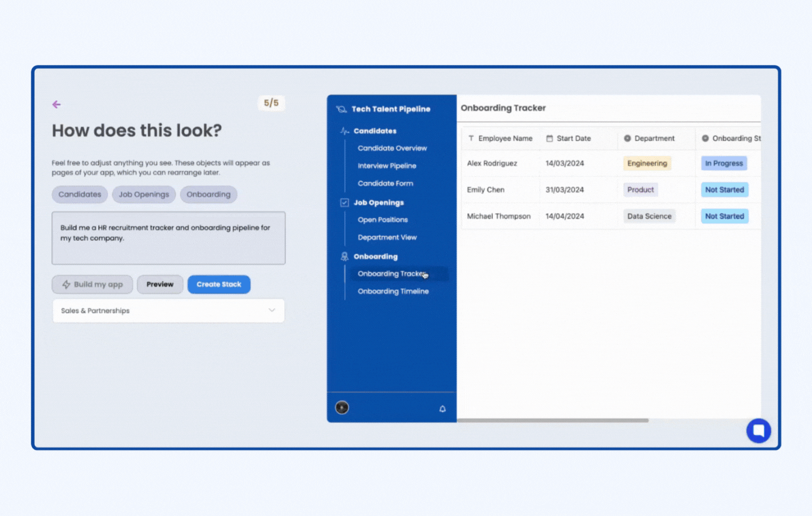Click the Onboarding bell-person icon in sidebar
Image resolution: width=812 pixels, height=516 pixels.
(344, 256)
